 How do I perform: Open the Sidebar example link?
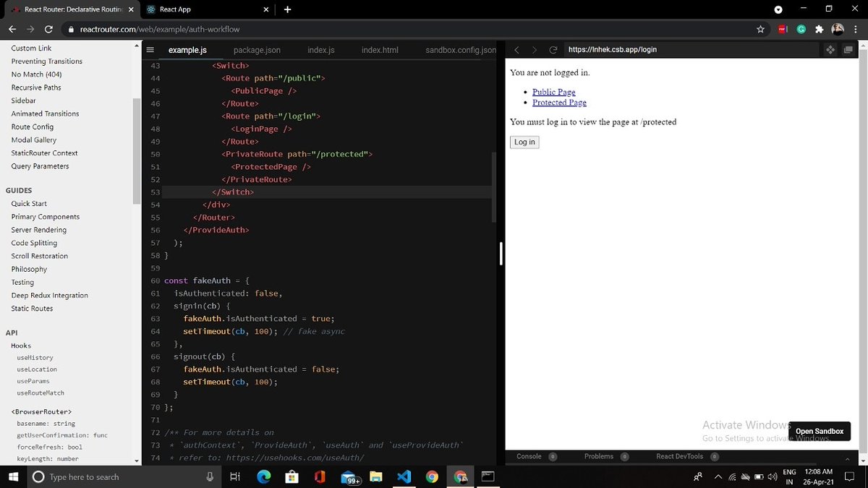click(x=23, y=100)
